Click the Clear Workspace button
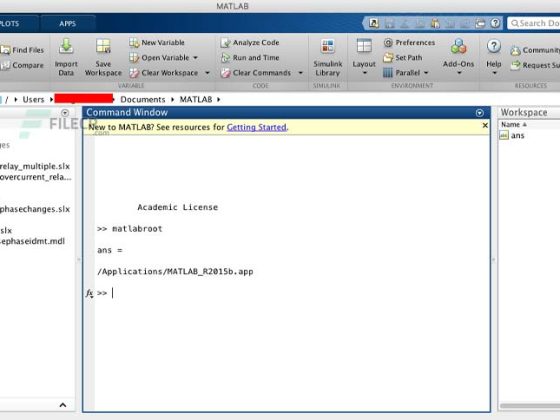The width and height of the screenshot is (560, 420). (x=164, y=73)
